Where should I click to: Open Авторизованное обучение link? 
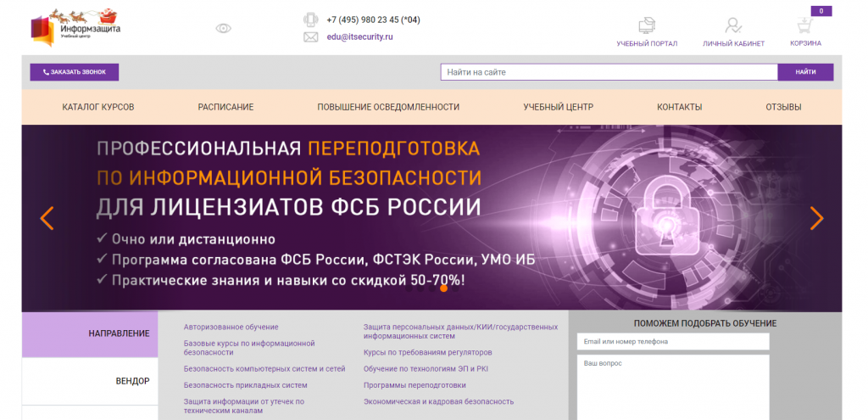pos(231,328)
